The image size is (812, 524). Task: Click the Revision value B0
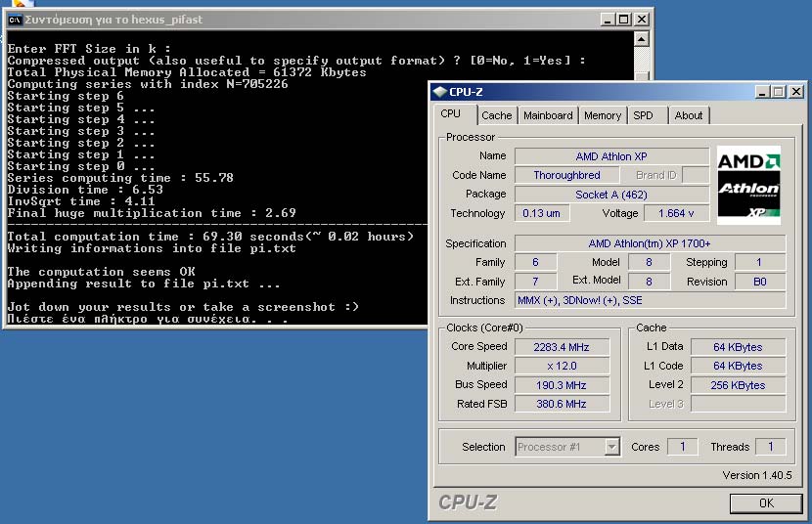(x=760, y=282)
